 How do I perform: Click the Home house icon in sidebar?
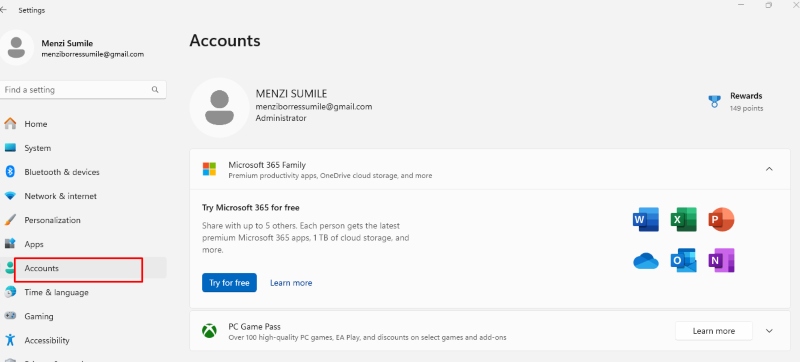point(10,124)
